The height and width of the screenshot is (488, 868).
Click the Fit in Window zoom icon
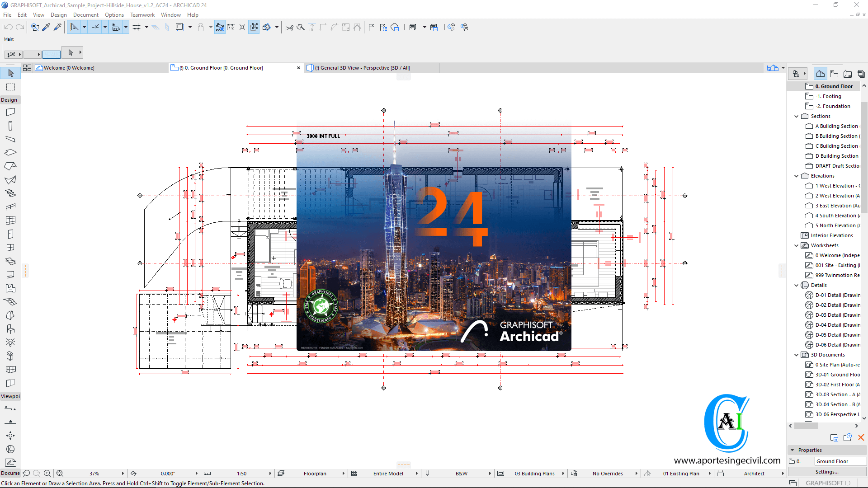coord(60,474)
